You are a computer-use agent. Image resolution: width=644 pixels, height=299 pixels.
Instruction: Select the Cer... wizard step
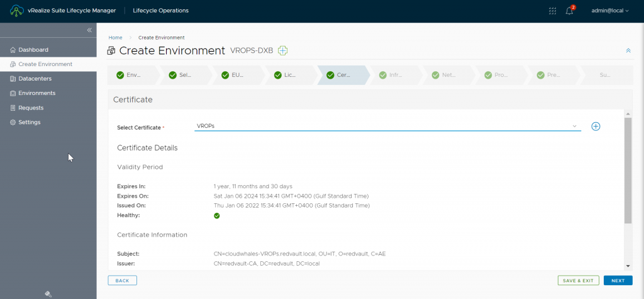[343, 76]
